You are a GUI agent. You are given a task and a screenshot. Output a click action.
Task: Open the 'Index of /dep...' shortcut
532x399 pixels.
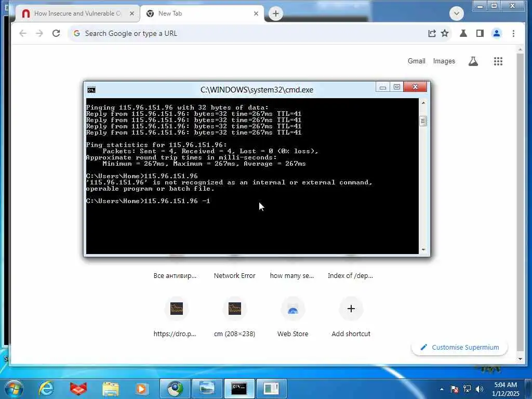(x=350, y=275)
